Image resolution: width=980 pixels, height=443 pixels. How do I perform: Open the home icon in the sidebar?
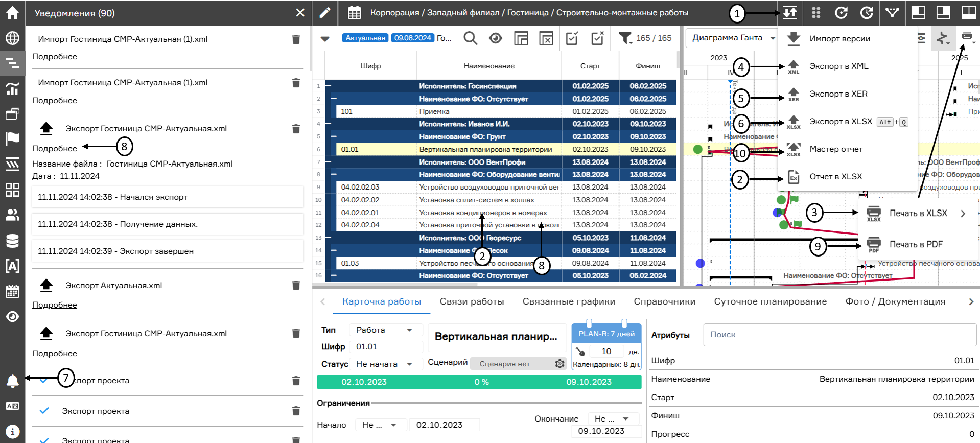coord(12,13)
